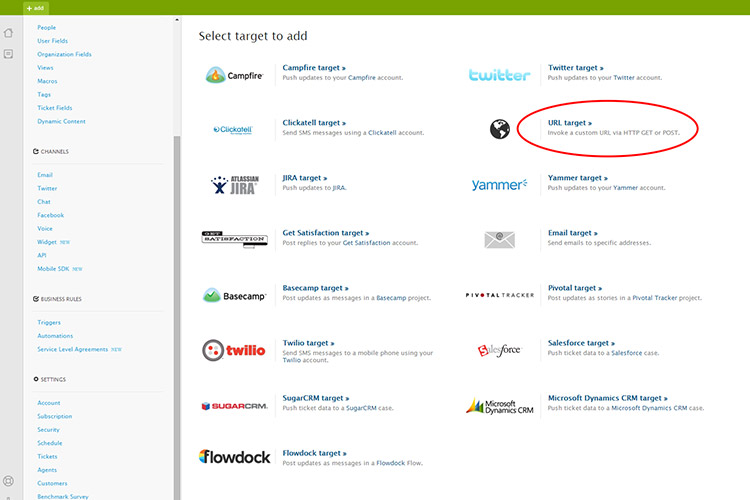Click the globe icon for URL target
Image resolution: width=750 pixels, height=500 pixels.
[x=499, y=128]
